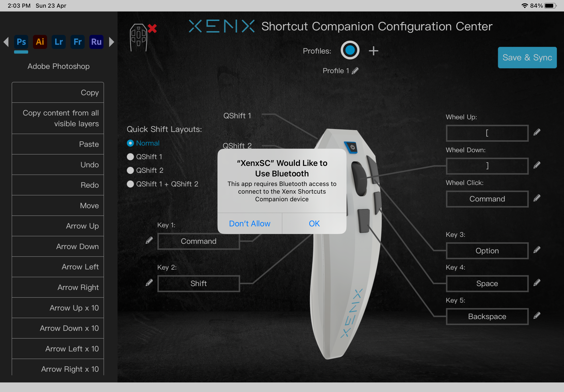Choose Copy from the shortcut list
This screenshot has width=564, height=392.
(58, 93)
